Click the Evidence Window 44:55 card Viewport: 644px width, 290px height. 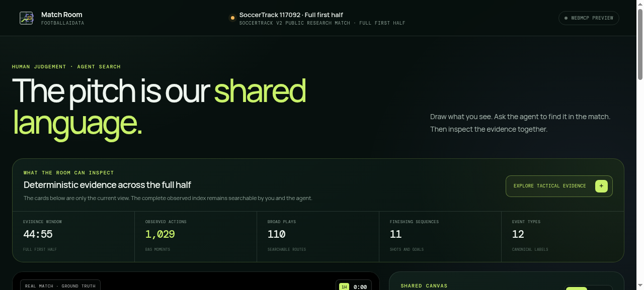[73, 236]
